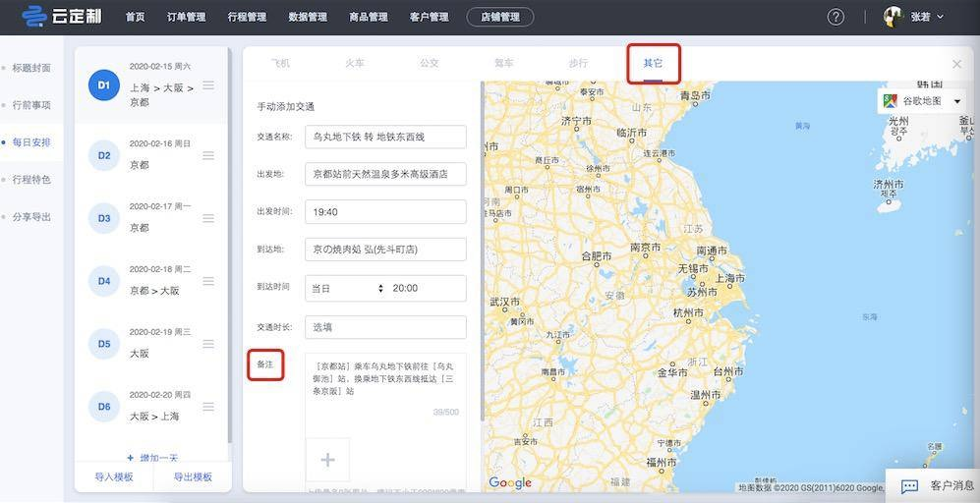The width and height of the screenshot is (980, 503).
Task: Open the 谷歌地图 map source dropdown
Action: click(x=922, y=100)
